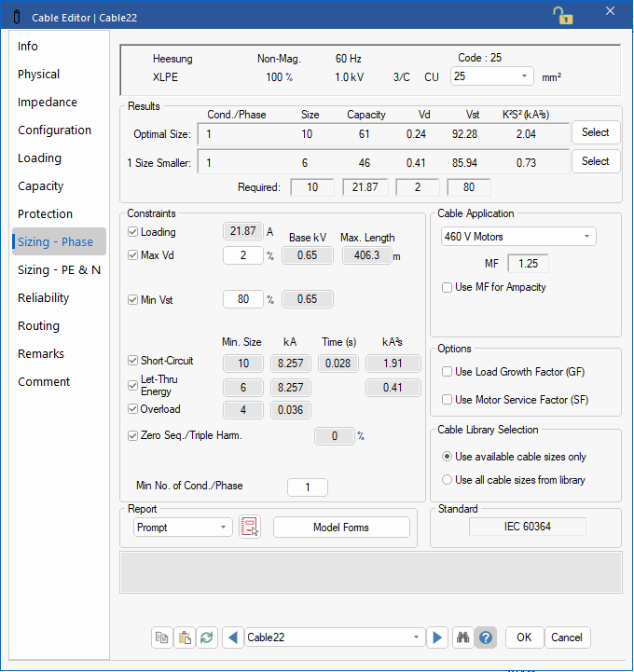Click the green refresh arrows icon
This screenshot has height=672, width=634.
pyautogui.click(x=207, y=638)
